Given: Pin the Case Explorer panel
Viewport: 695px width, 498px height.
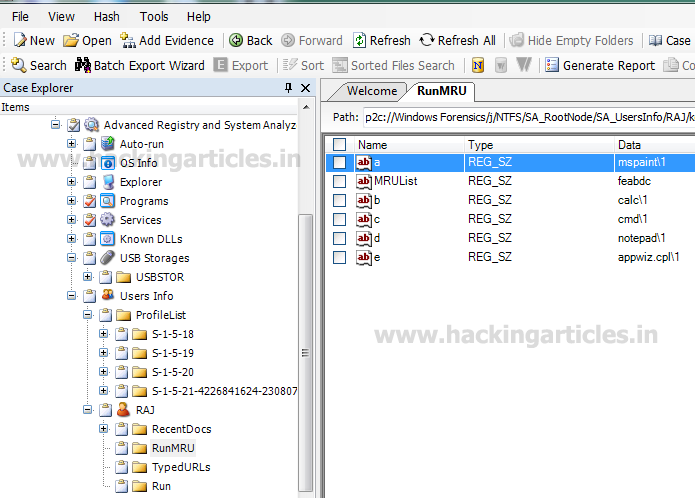Looking at the screenshot, I should point(289,88).
